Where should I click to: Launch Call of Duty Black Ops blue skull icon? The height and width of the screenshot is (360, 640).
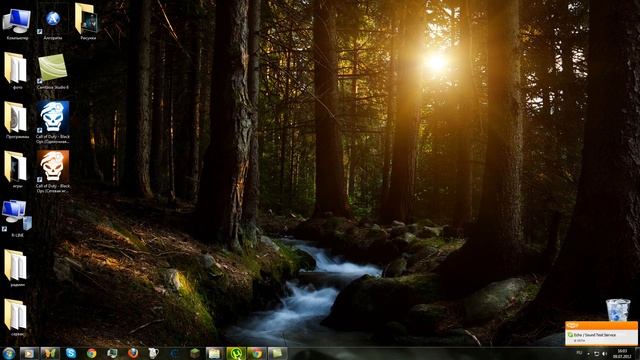[53, 122]
